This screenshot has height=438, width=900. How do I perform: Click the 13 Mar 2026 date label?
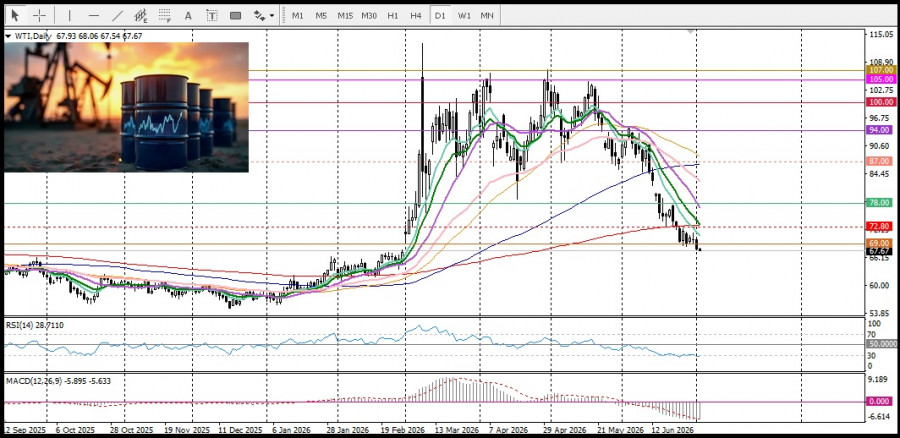pos(457,429)
